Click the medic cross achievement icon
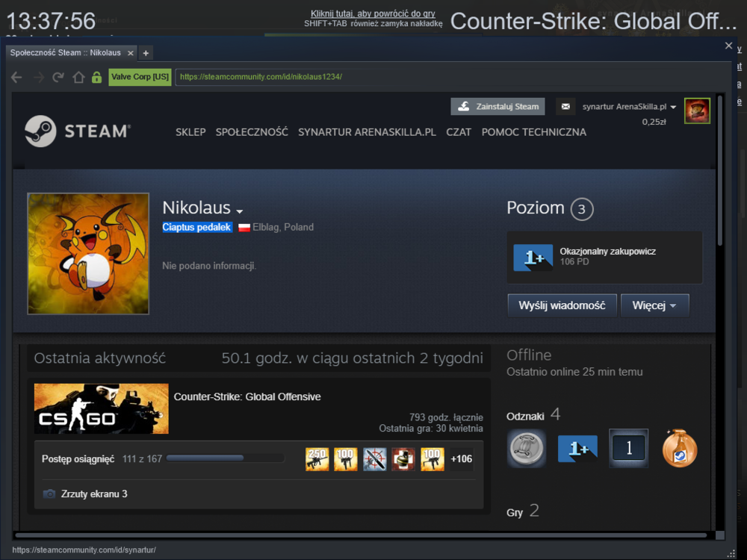This screenshot has height=560, width=747. pyautogui.click(x=403, y=459)
